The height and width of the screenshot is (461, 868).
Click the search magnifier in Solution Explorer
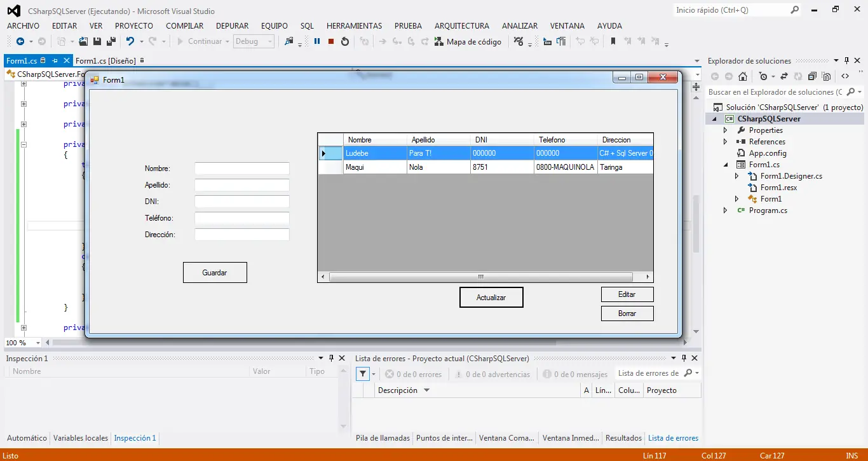pos(851,92)
